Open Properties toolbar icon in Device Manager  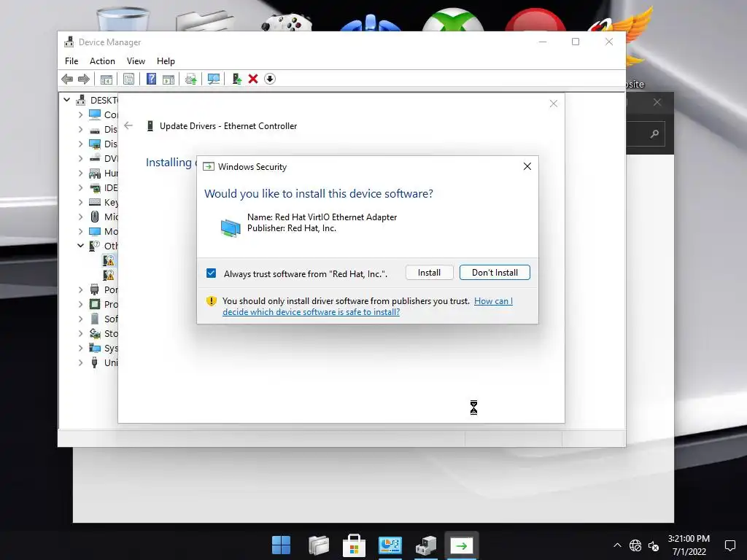coord(128,79)
